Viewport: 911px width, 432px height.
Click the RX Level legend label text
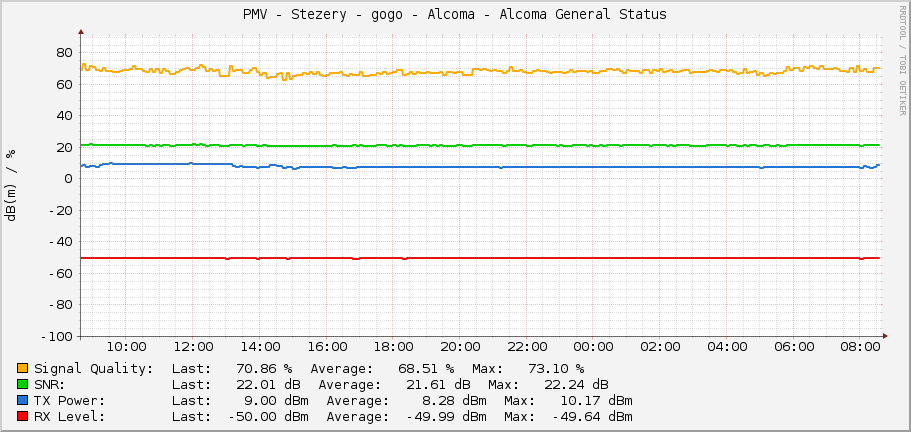point(70,416)
